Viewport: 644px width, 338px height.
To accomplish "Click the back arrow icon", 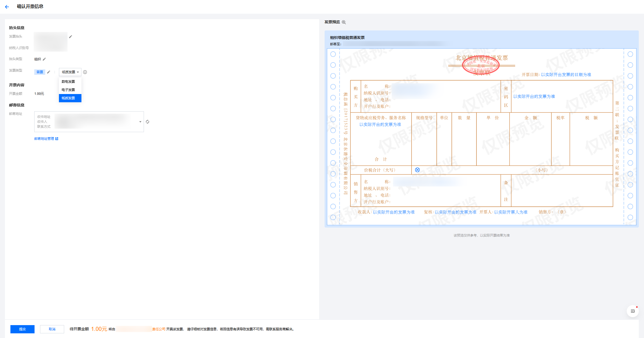I will pos(7,7).
